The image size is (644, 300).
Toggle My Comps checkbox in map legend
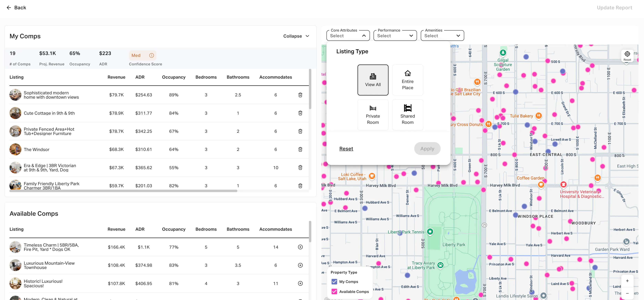coord(334,282)
